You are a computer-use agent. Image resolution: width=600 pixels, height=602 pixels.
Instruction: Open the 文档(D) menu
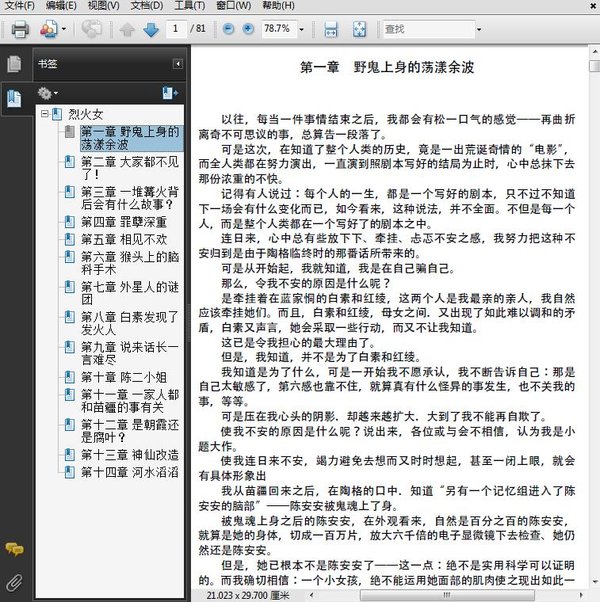(147, 6)
